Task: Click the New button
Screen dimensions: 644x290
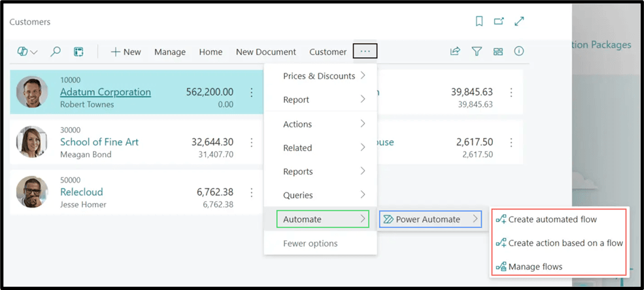Action: pos(126,52)
